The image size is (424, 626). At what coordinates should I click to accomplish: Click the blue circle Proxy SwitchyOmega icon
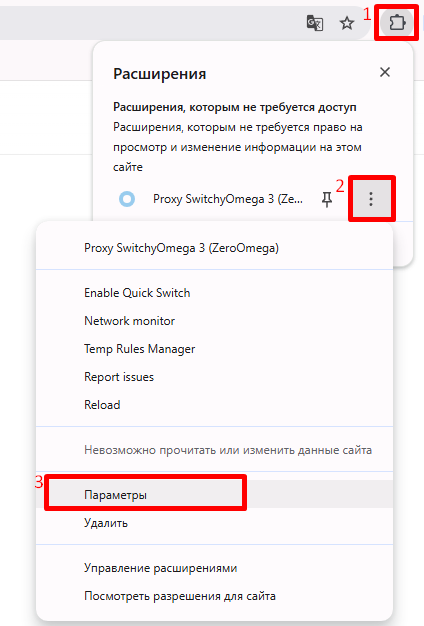coord(127,199)
